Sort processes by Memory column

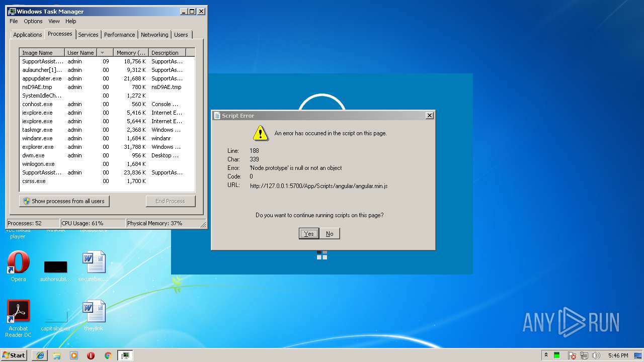click(131, 53)
